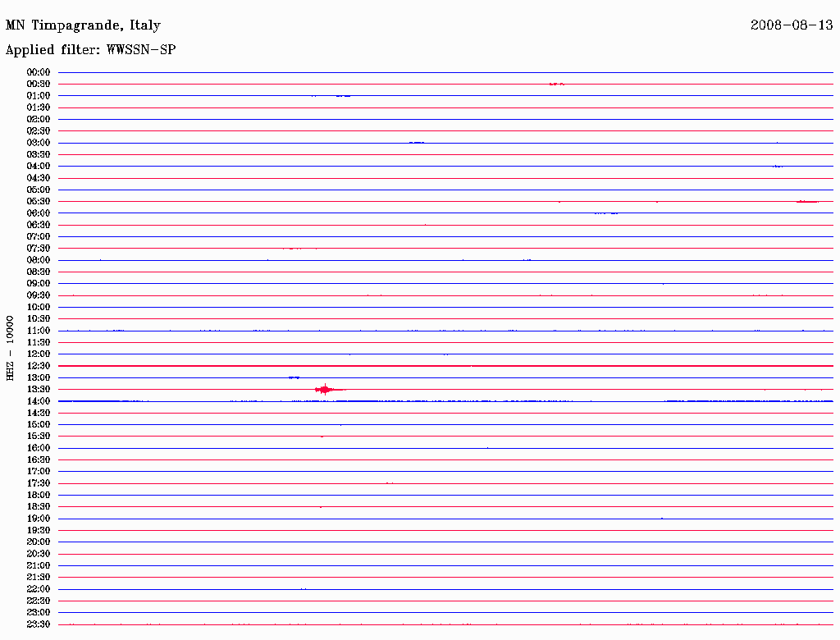
Task: Select the 00:30 time label
Action: (39, 85)
